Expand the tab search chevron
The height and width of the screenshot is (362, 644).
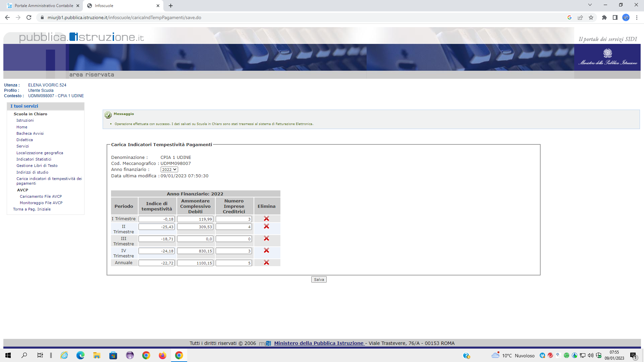click(590, 5)
